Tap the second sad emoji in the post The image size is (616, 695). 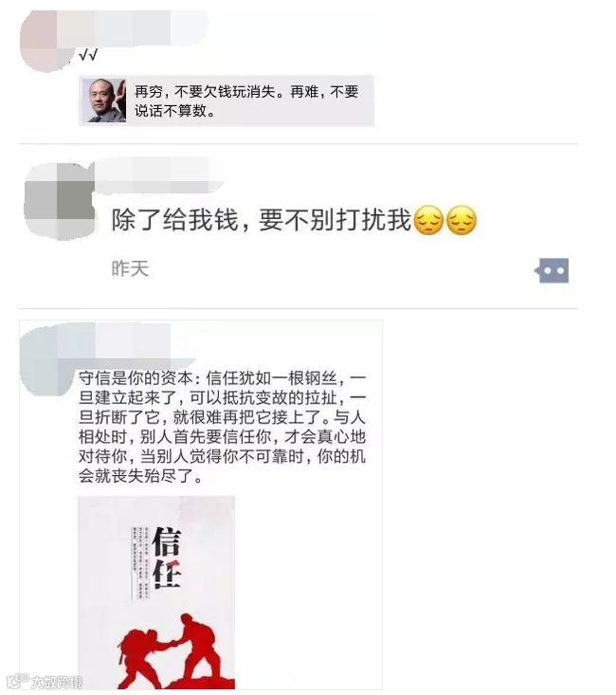coord(462,220)
